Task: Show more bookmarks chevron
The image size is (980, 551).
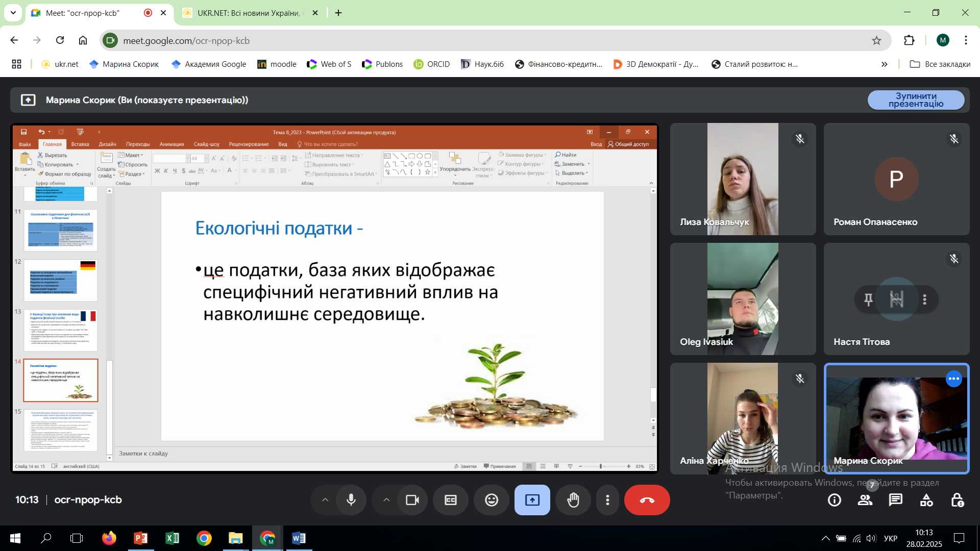Action: (x=884, y=64)
